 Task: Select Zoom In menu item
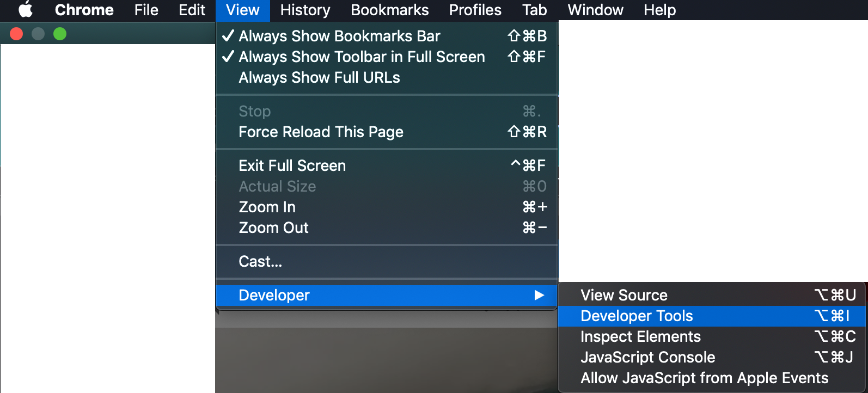click(387, 207)
